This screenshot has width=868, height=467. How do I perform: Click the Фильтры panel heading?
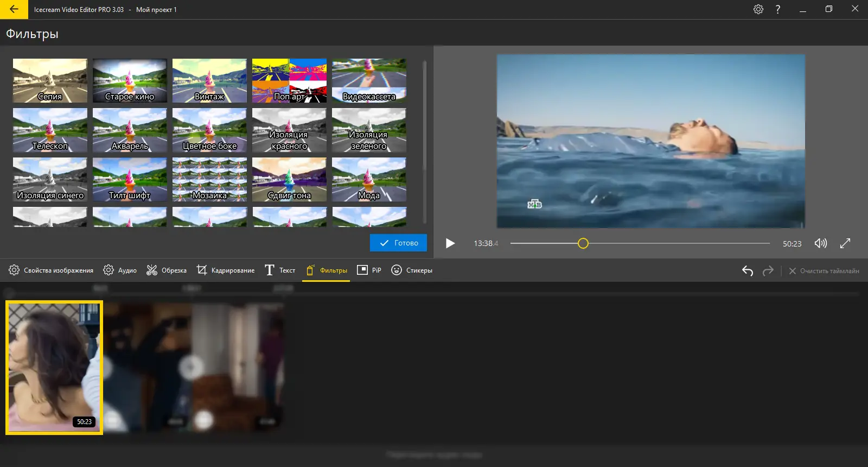click(x=32, y=34)
